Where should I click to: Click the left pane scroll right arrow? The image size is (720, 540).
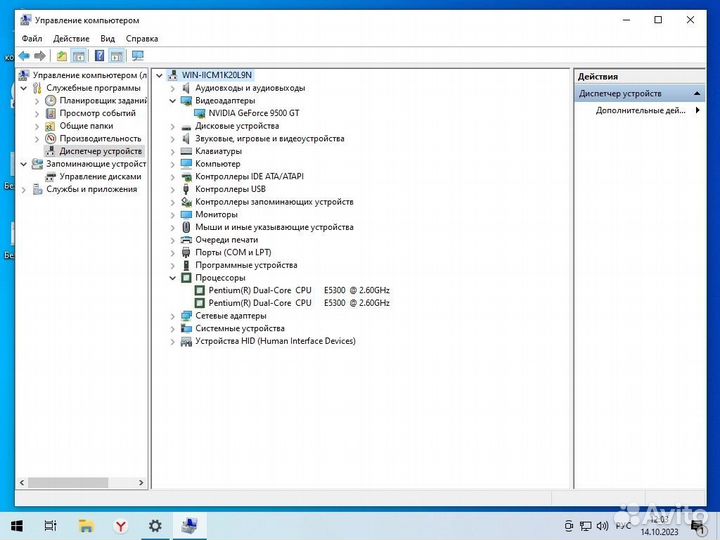point(141,483)
